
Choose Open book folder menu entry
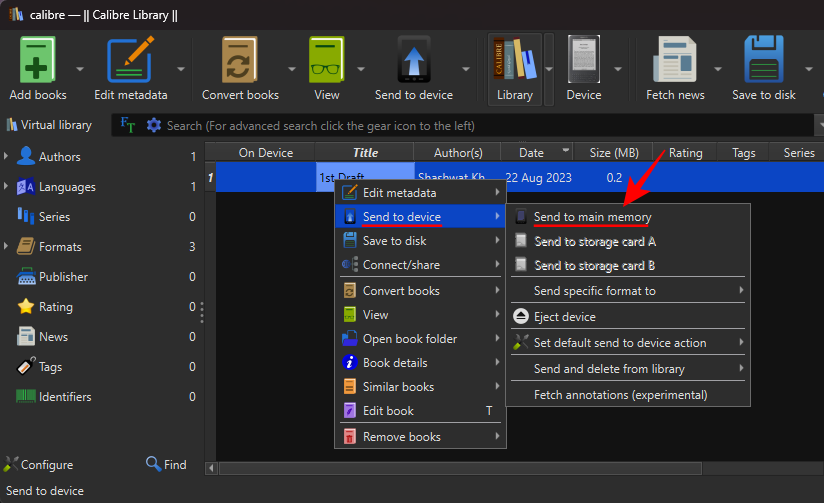coord(420,339)
